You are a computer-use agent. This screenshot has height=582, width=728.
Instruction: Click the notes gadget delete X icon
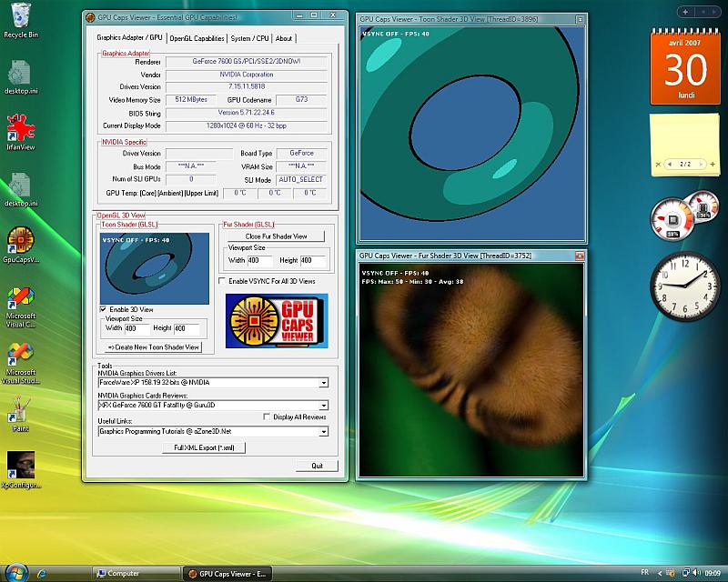pyautogui.click(x=658, y=165)
